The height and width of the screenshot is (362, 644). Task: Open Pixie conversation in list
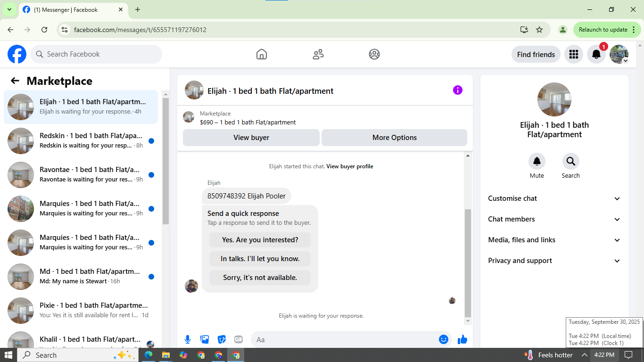[x=81, y=311]
